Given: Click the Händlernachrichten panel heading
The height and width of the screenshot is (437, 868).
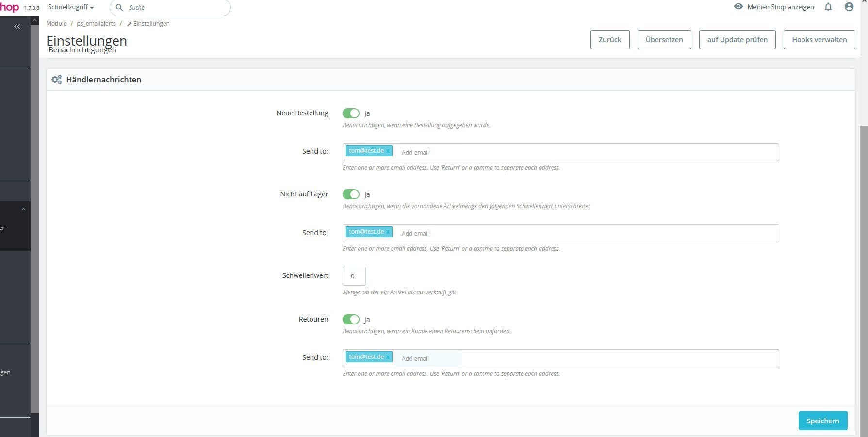Looking at the screenshot, I should [x=104, y=80].
